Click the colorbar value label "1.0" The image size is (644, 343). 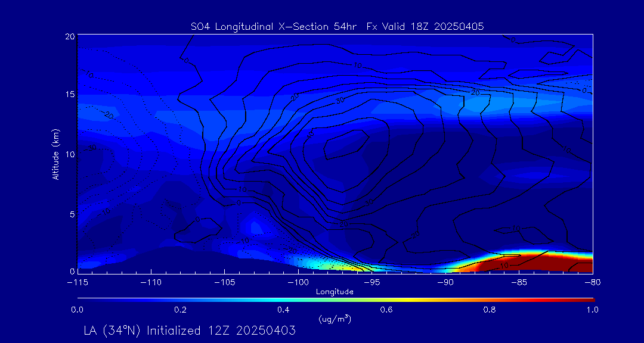coord(592,310)
